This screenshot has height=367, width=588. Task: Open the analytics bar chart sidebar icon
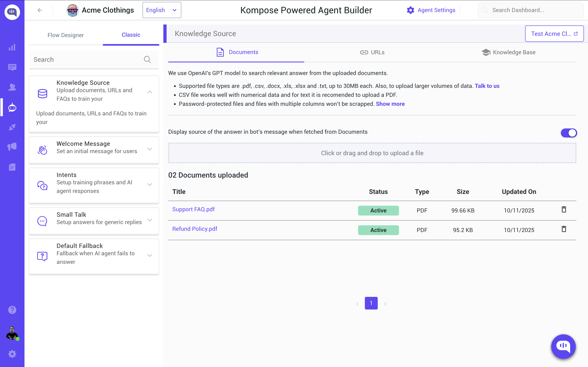(12, 47)
